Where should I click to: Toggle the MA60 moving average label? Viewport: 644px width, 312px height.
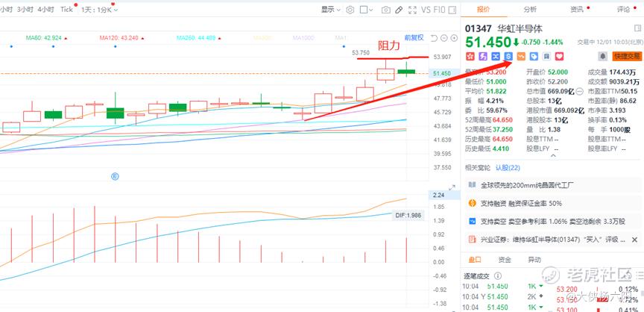pyautogui.click(x=43, y=38)
